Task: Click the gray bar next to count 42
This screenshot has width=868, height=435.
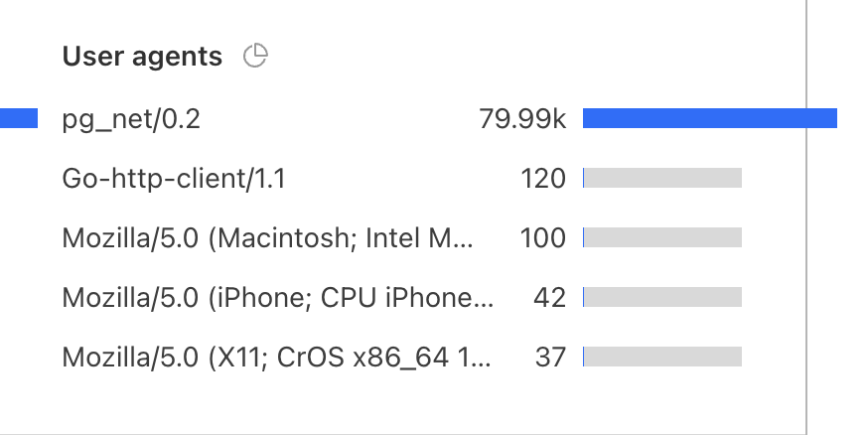Action: click(x=662, y=298)
